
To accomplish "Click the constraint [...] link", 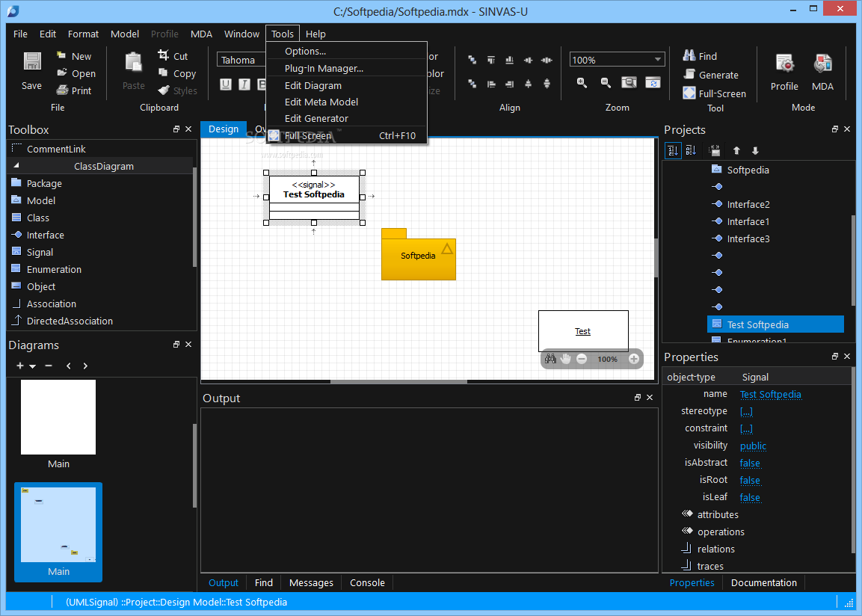I will [746, 428].
